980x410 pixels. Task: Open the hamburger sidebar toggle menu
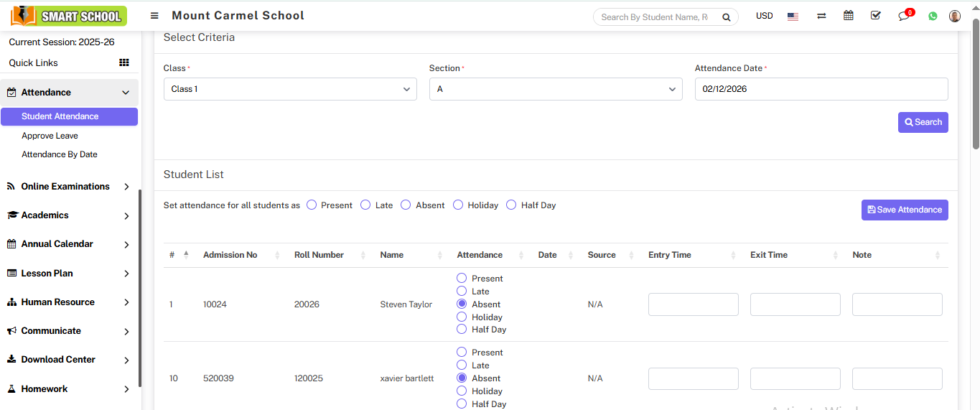point(154,16)
